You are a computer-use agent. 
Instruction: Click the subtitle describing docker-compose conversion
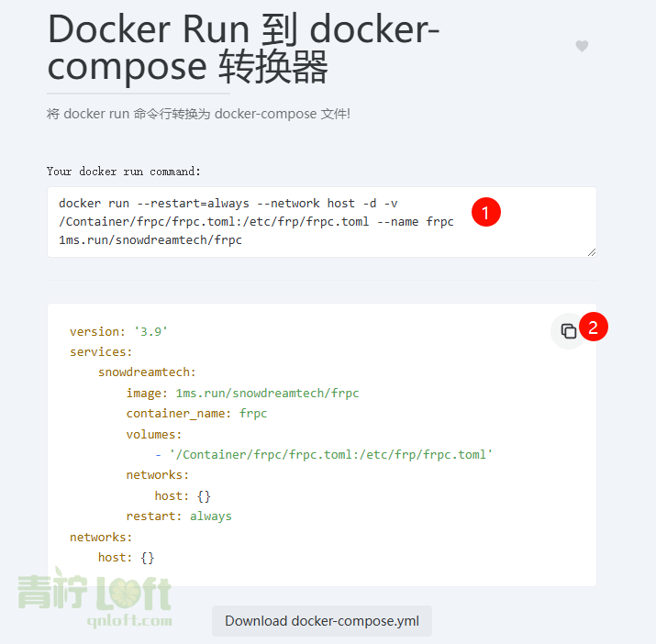point(198,114)
